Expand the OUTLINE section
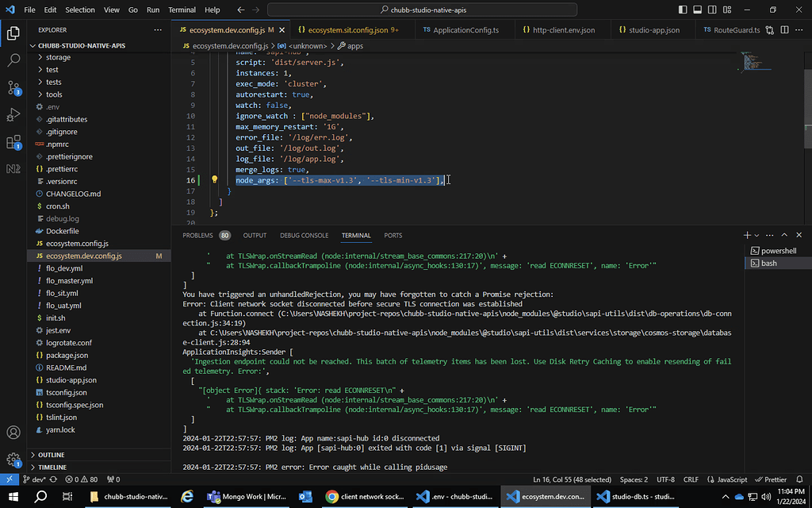 coord(52,455)
